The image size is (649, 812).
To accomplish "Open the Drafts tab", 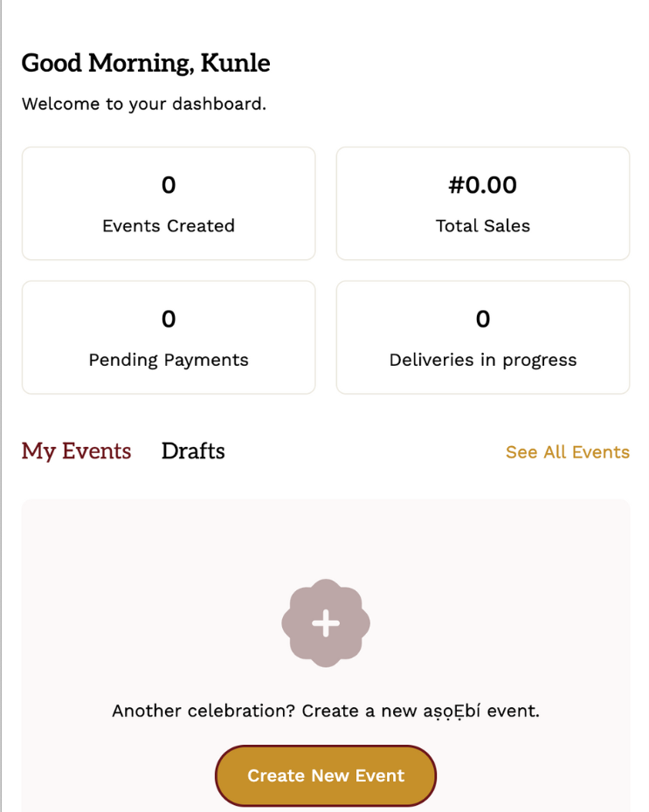I will coord(193,451).
